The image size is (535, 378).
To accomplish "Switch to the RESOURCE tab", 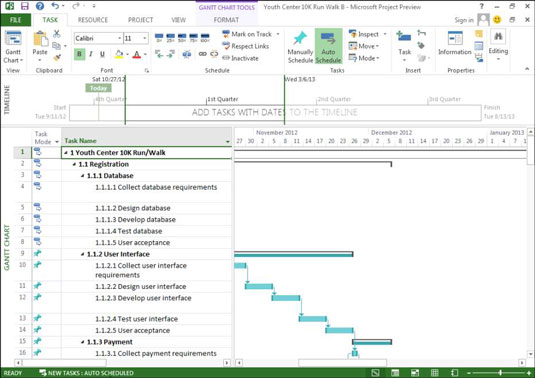I will [93, 20].
